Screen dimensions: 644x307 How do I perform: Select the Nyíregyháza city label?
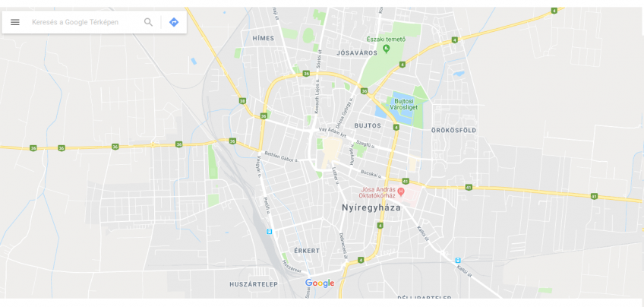click(371, 208)
